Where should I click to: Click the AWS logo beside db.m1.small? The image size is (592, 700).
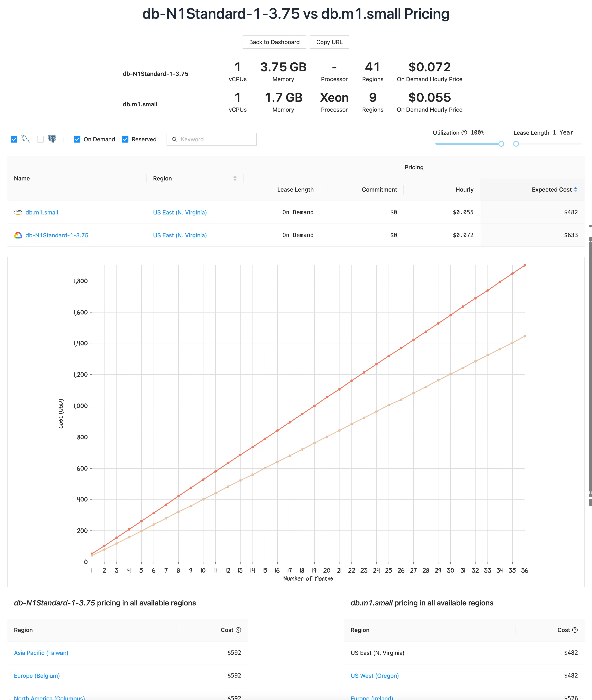18,212
